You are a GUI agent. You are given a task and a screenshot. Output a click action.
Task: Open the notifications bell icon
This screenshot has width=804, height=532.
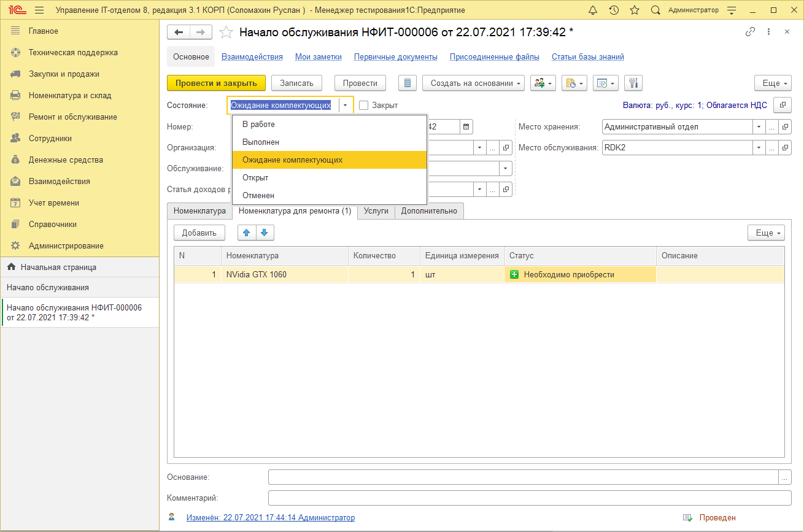[592, 10]
